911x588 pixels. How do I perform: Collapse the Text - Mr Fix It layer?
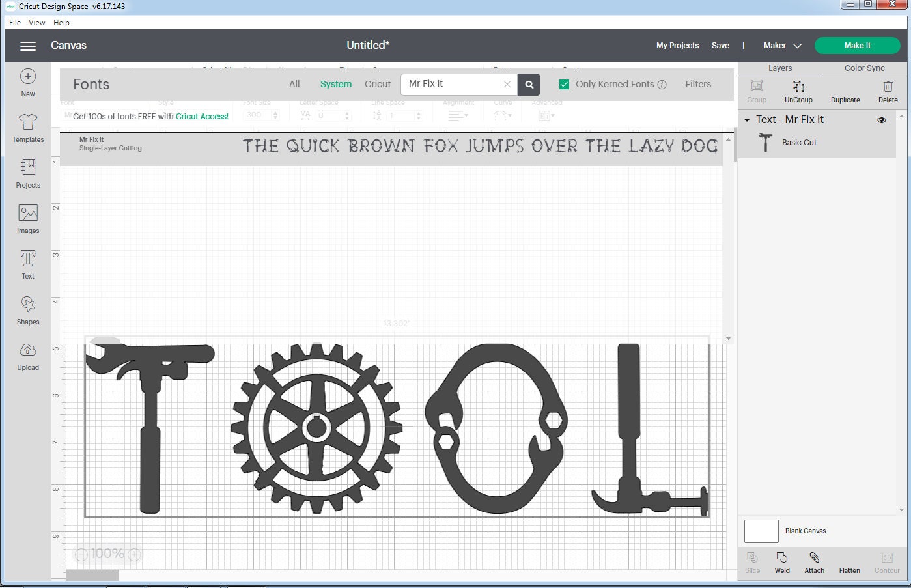748,120
